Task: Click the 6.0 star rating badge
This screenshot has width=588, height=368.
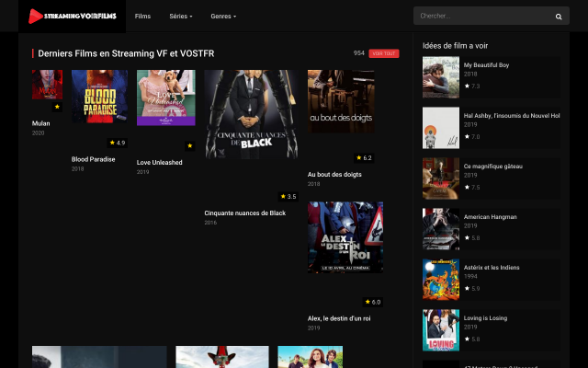Action: (373, 302)
